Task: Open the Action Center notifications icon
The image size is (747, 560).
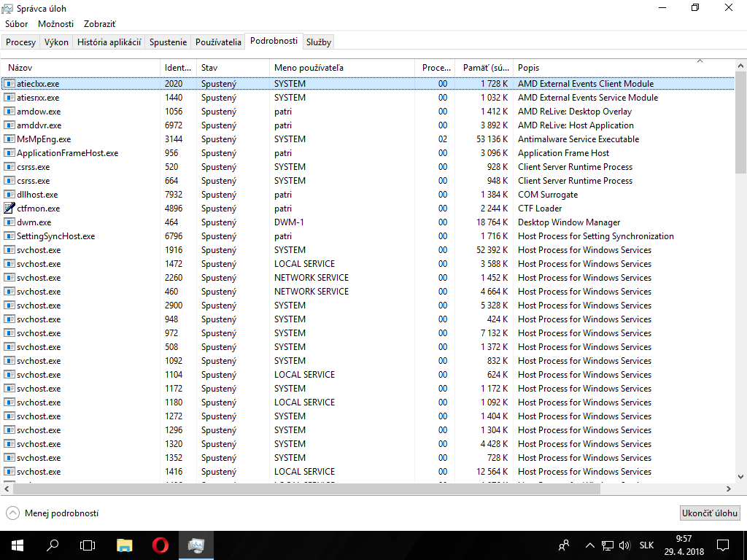Action: pyautogui.click(x=723, y=545)
